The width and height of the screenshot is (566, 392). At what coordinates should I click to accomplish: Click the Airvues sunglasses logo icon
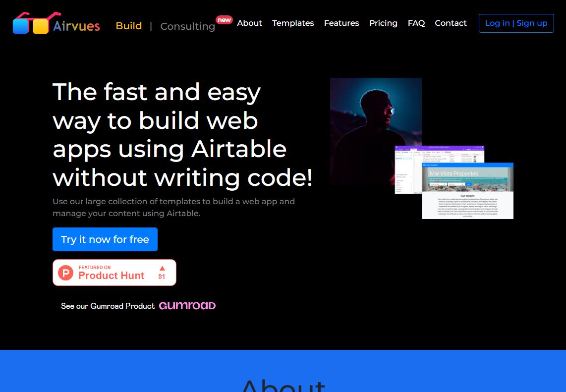pyautogui.click(x=37, y=23)
